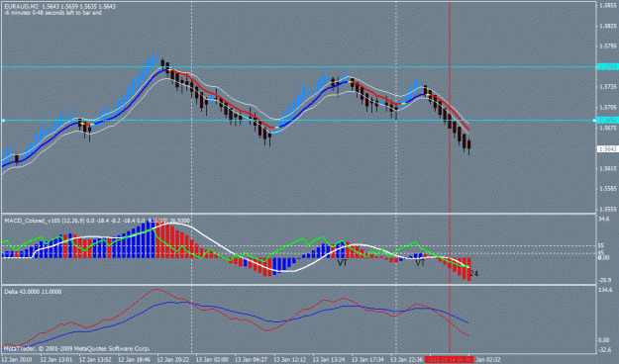Image resolution: width=619 pixels, height=364 pixels.
Task: Click the 'Jan 02:32' time axis label
Action: [x=488, y=360]
